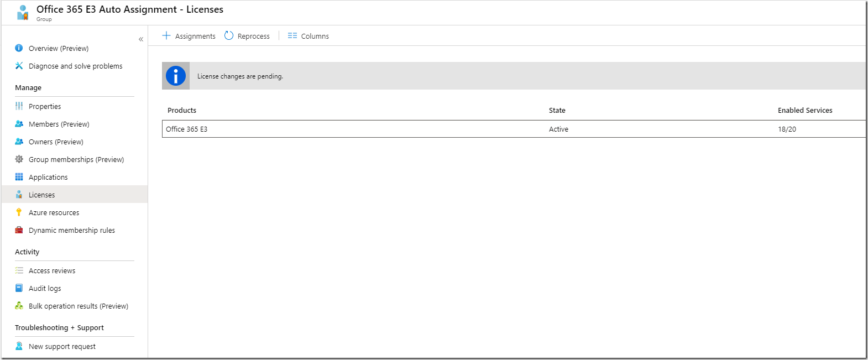This screenshot has height=360, width=868.
Task: Open Members (Preview)
Action: 59,124
